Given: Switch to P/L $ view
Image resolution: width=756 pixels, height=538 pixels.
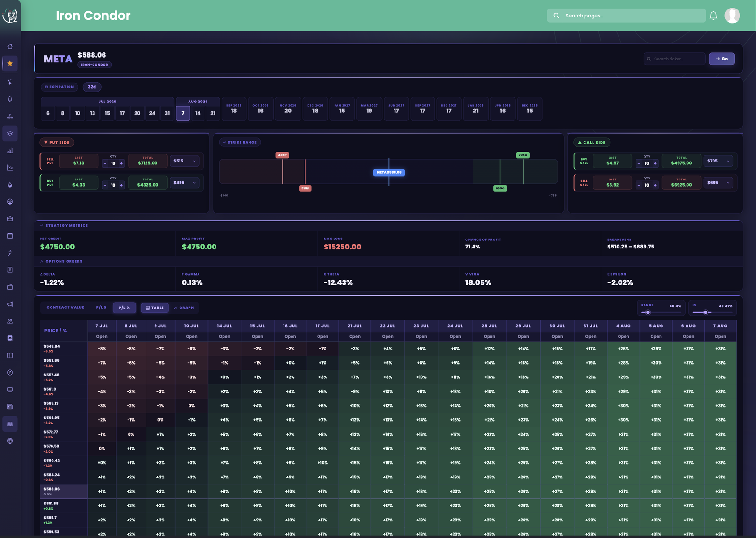Looking at the screenshot, I should 101,307.
